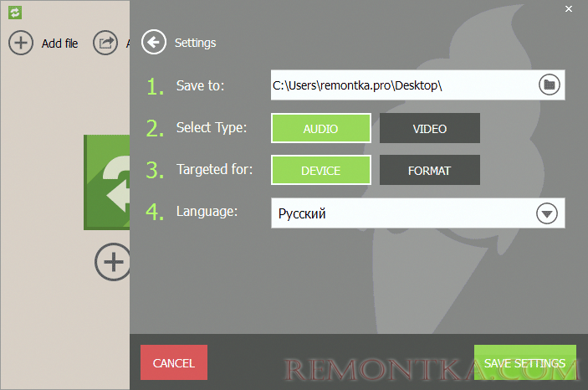Click the share arrow icon in toolbar
Screen dimensions: 588x390
tap(105, 43)
